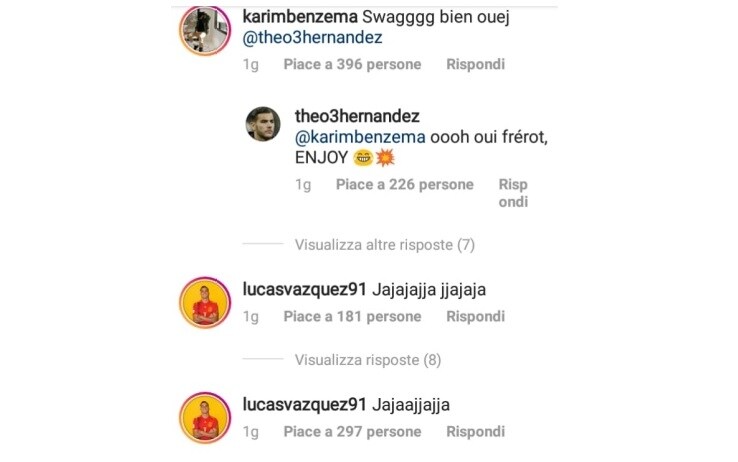Image resolution: width=738 pixels, height=462 pixels.
Task: Tap the theo3hernandez username in the reply
Action: click(357, 116)
